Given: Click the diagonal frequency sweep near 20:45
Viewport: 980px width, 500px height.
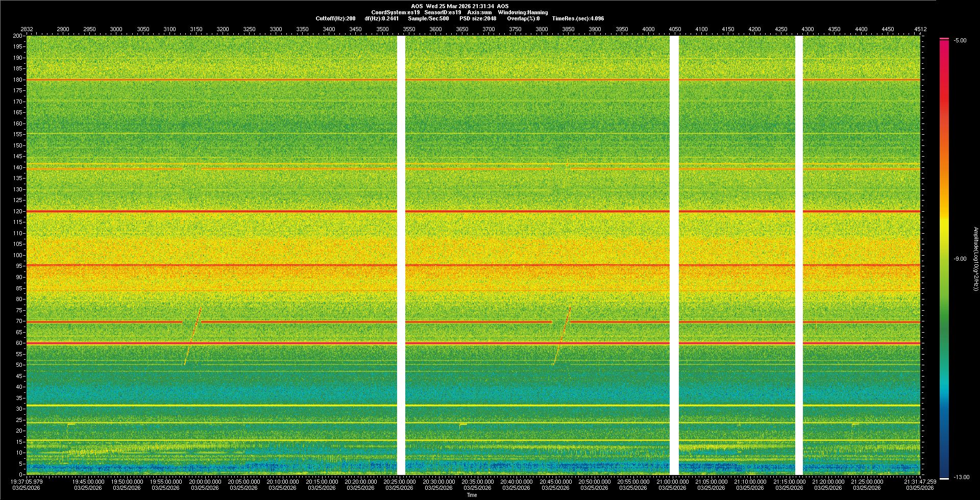Looking at the screenshot, I should pyautogui.click(x=562, y=334).
